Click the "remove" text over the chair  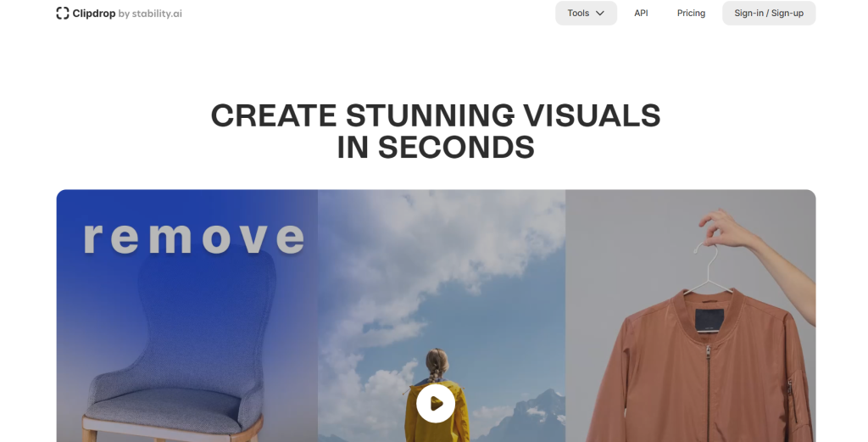(x=194, y=238)
